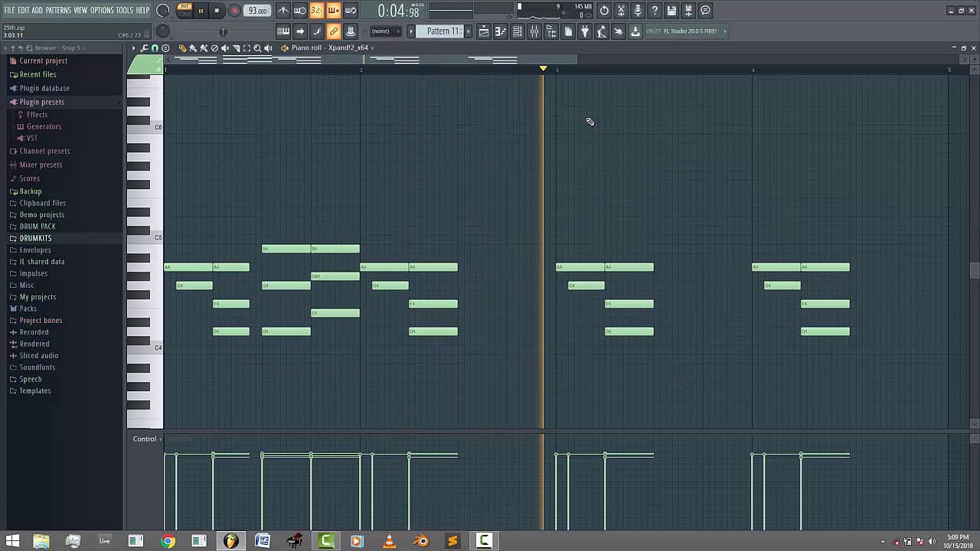Click the add new pattern plus button

pyautogui.click(x=468, y=31)
